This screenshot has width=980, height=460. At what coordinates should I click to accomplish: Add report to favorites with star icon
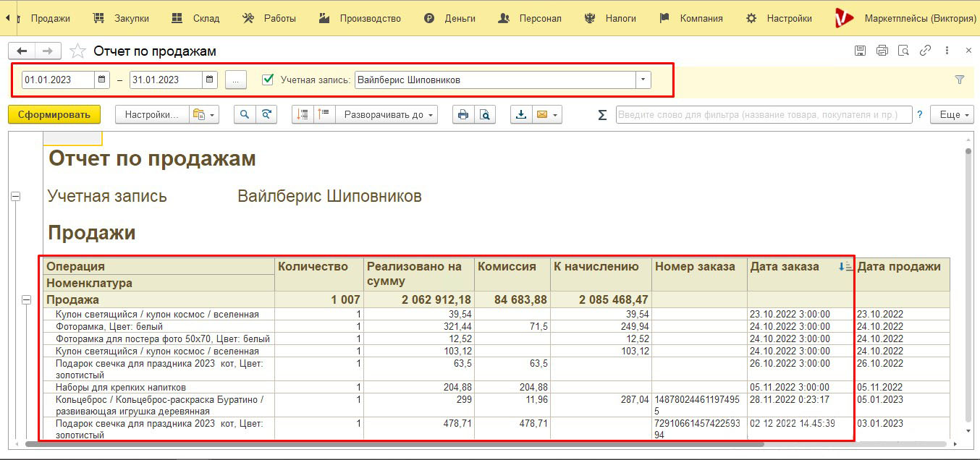click(77, 51)
